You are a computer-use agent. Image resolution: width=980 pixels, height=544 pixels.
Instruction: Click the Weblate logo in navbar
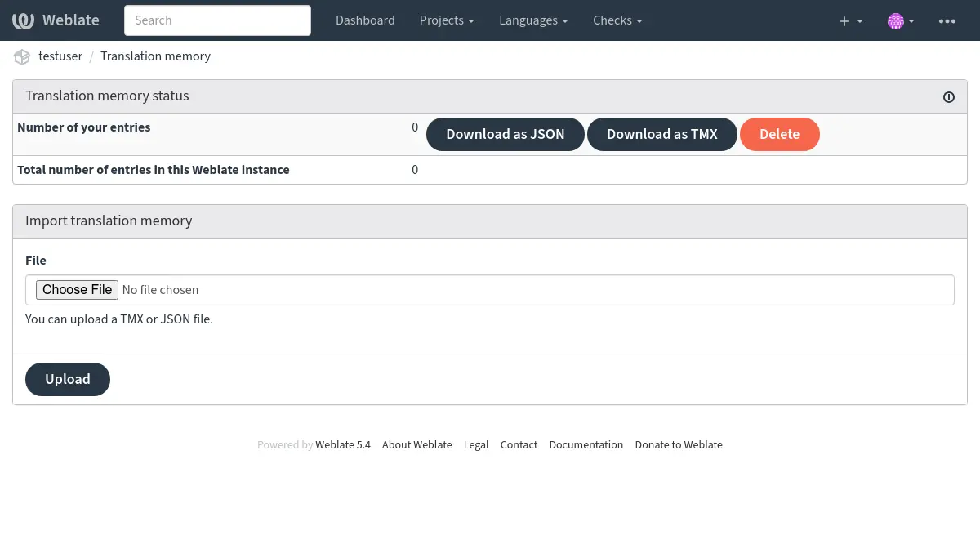[x=56, y=20]
